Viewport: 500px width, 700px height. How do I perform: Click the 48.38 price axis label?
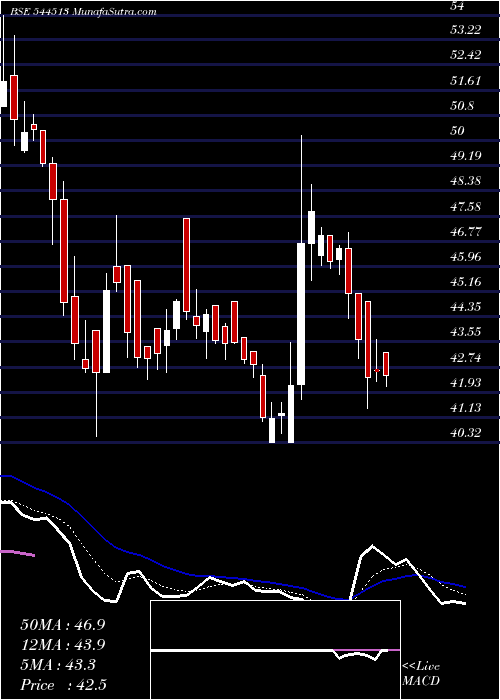point(466,181)
